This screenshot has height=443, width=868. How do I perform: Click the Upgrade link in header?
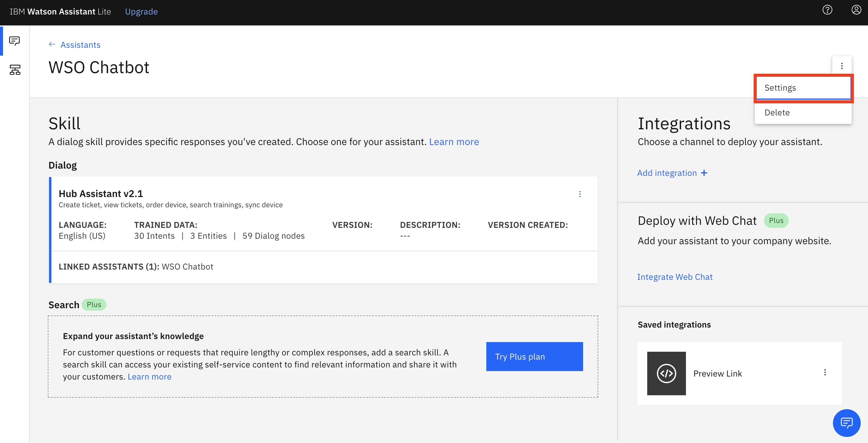(141, 12)
